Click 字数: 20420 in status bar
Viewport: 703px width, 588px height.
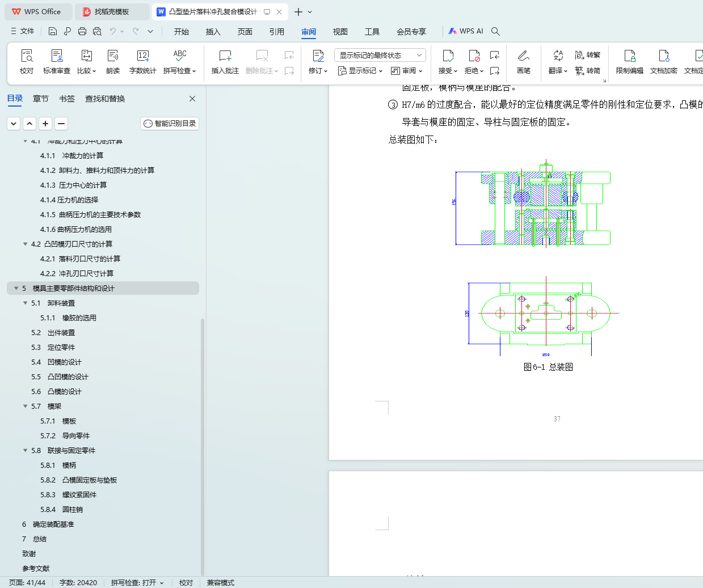click(x=78, y=582)
